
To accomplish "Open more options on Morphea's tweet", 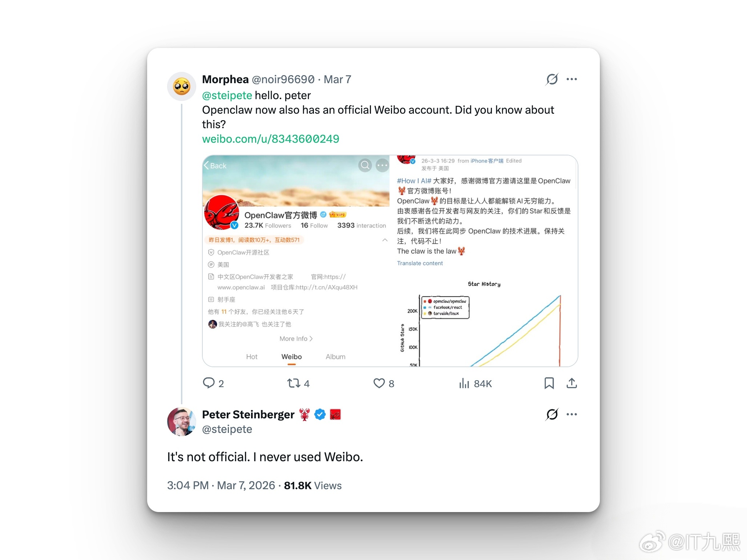I will (x=572, y=79).
